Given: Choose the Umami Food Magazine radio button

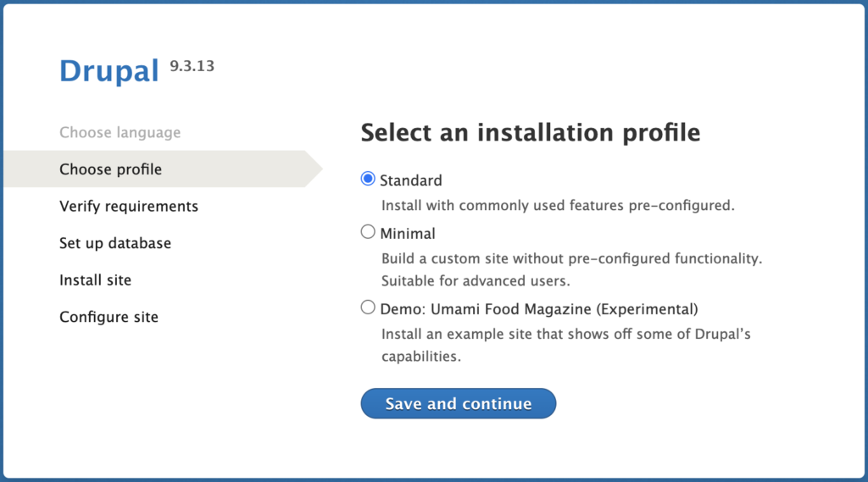Looking at the screenshot, I should point(368,307).
